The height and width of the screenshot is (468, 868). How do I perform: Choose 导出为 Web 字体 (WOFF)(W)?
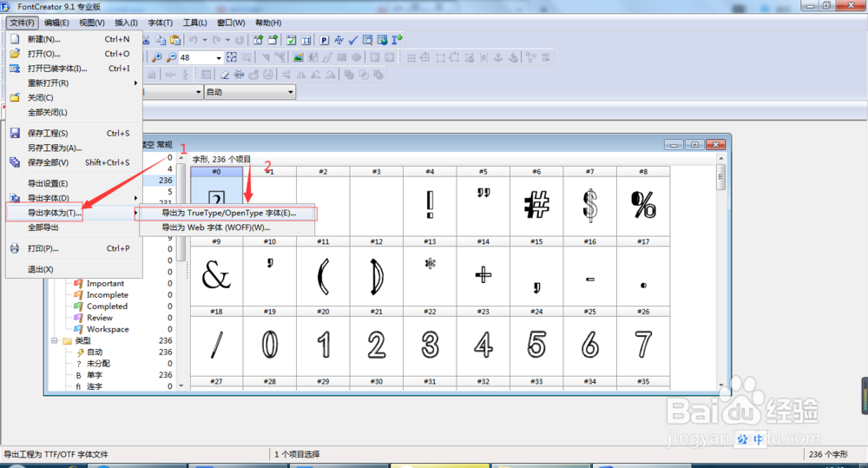coord(227,227)
